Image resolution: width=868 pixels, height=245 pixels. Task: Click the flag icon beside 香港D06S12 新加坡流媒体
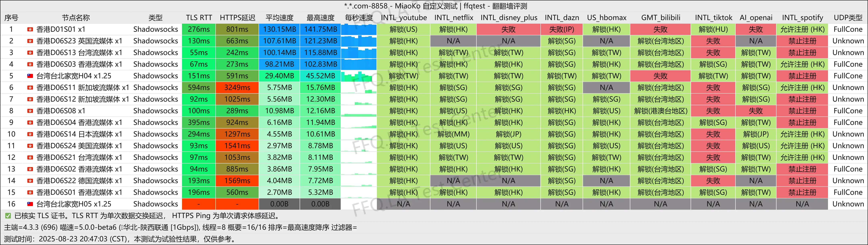[30, 99]
